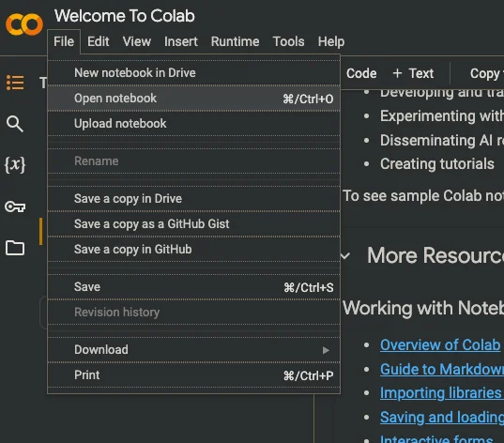Choose New notebook in Drive
This screenshot has width=504, height=443.
[x=194, y=73]
